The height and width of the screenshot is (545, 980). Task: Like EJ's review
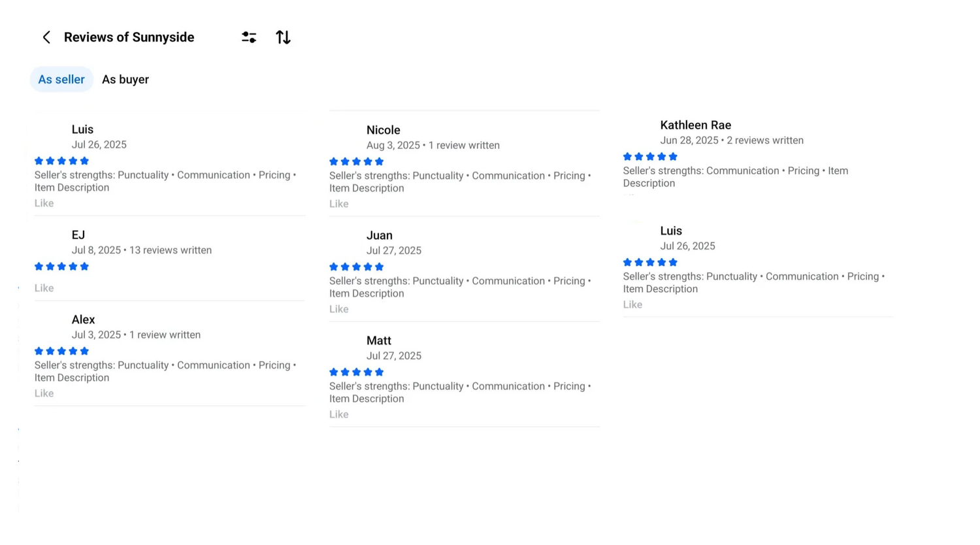pyautogui.click(x=44, y=288)
